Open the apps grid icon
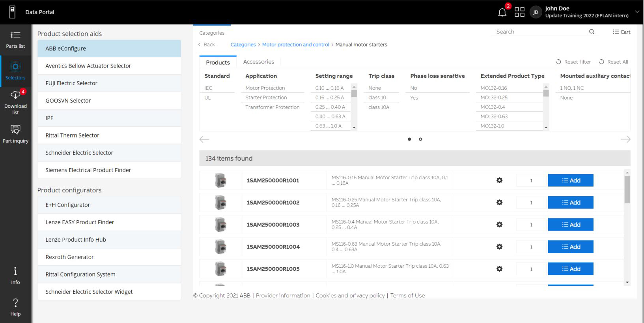 click(519, 12)
